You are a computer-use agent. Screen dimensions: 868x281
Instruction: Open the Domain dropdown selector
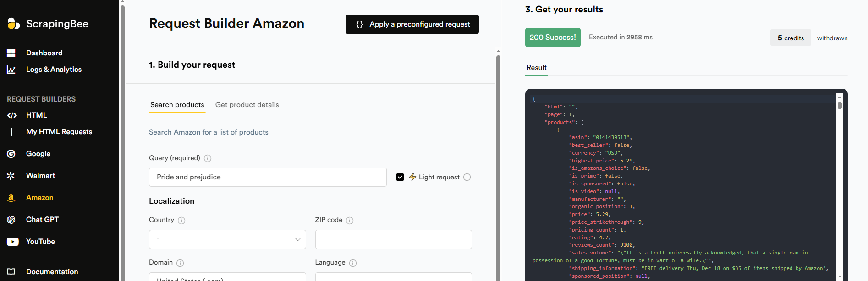(227, 277)
